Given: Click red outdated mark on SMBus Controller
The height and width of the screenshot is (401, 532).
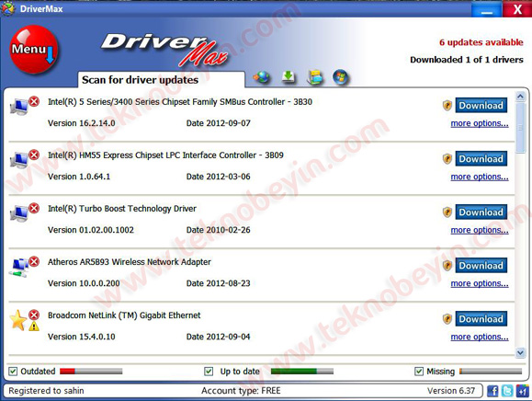Looking at the screenshot, I should pos(34,101).
